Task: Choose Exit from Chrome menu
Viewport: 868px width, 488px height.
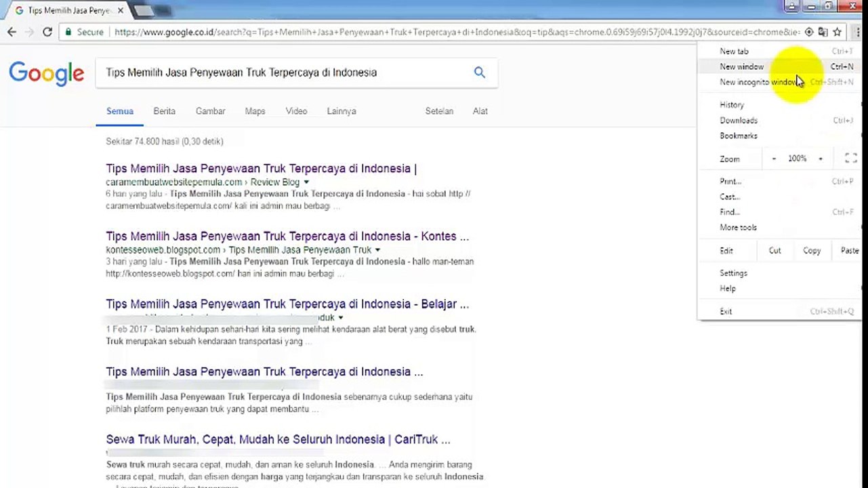Action: click(779, 312)
